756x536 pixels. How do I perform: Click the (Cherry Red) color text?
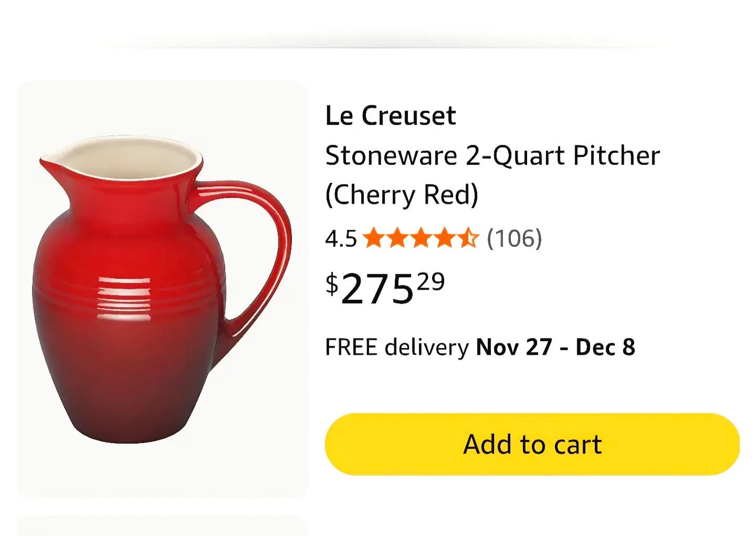(x=402, y=195)
